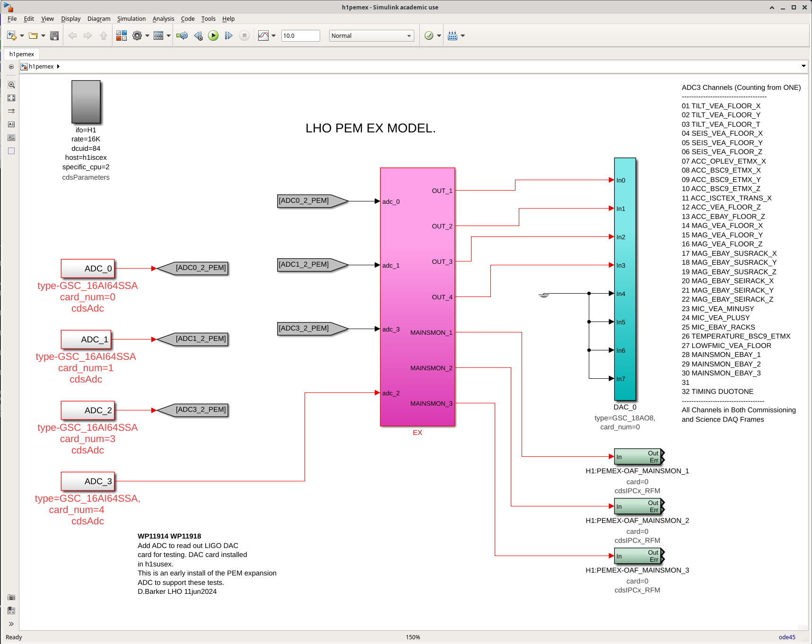Click the Annotation text tool icon
The width and height of the screenshot is (812, 644).
pos(11,124)
